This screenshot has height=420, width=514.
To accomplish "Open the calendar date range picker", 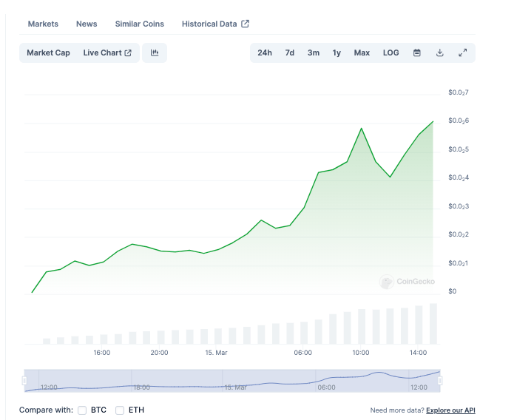I will [x=417, y=52].
